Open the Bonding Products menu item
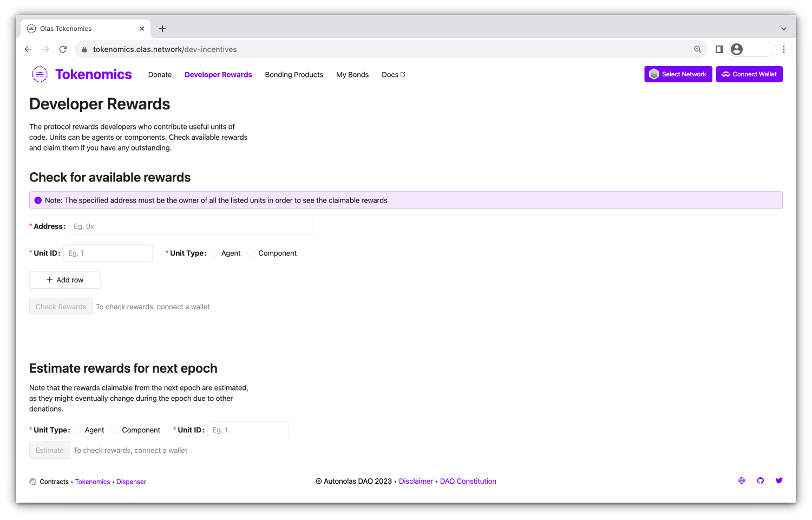The image size is (812, 520). click(x=294, y=75)
